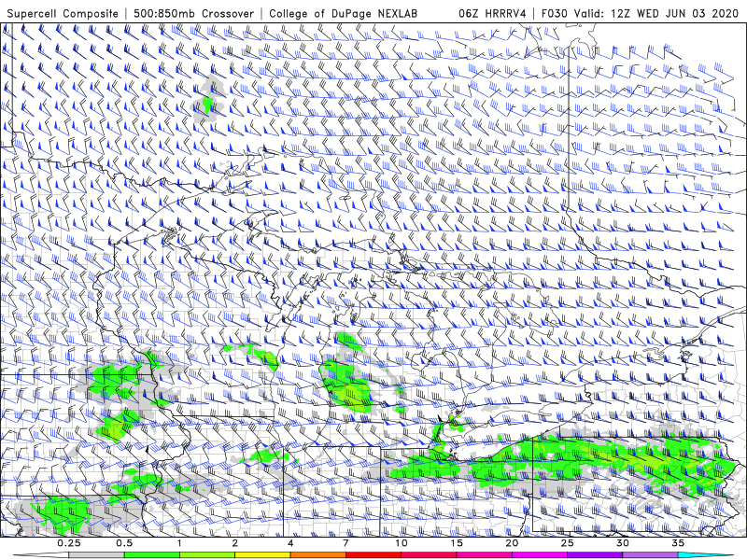The height and width of the screenshot is (560, 747).
Task: Click the '30' legend value
Action: 622,543
